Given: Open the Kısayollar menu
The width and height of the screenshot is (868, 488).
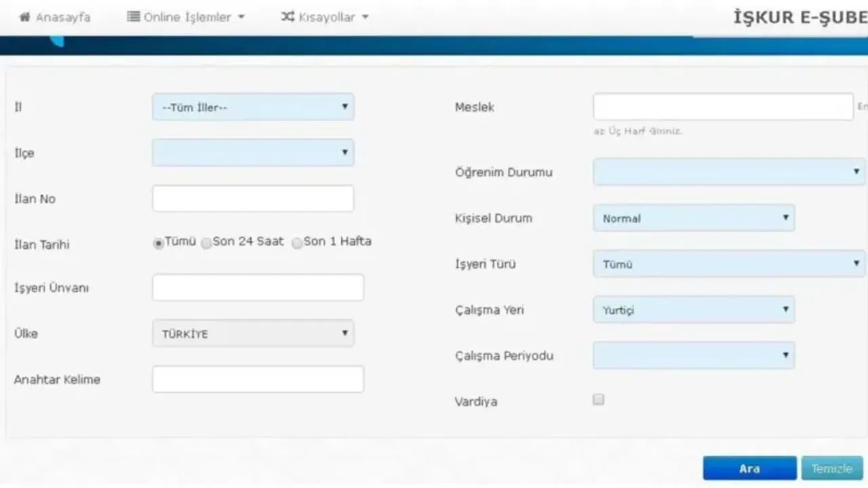Looking at the screenshot, I should click(325, 18).
